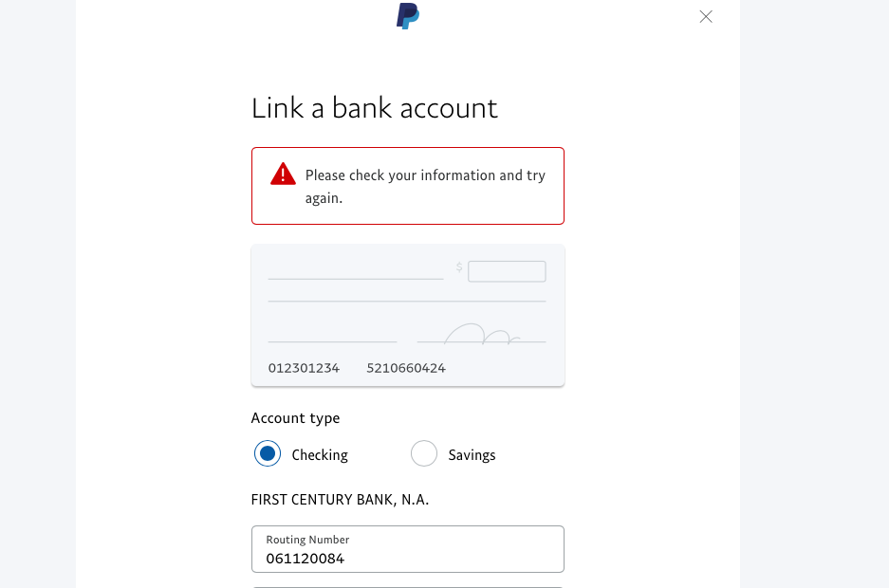889x588 pixels.
Task: Click the dollar sign on sample check
Action: (459, 267)
